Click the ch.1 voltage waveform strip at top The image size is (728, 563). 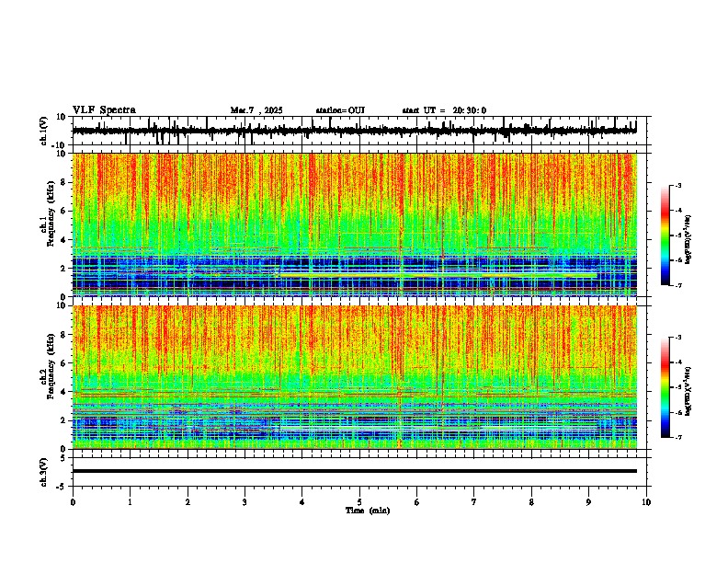tap(355, 131)
